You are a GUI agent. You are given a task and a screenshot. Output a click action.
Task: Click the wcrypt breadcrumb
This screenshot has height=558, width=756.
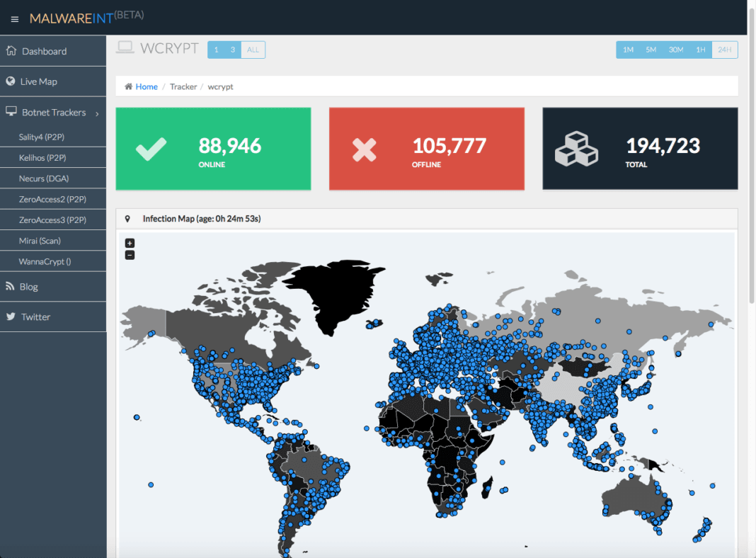click(220, 87)
